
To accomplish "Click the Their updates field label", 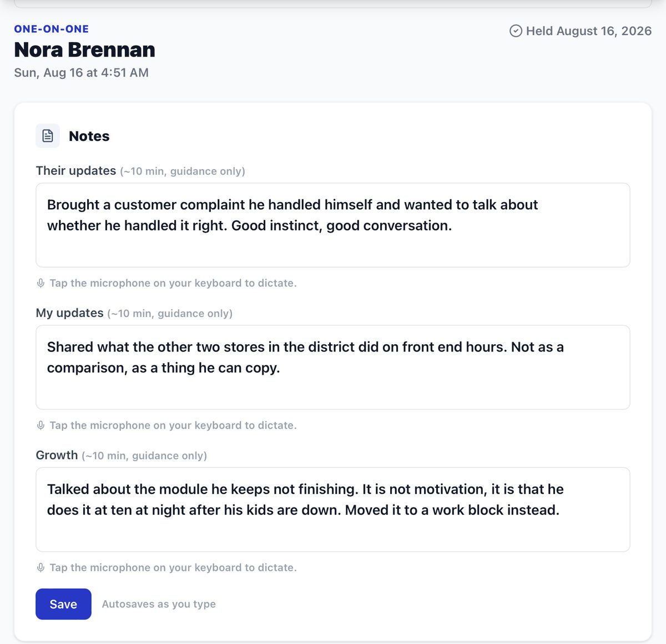I will point(76,170).
